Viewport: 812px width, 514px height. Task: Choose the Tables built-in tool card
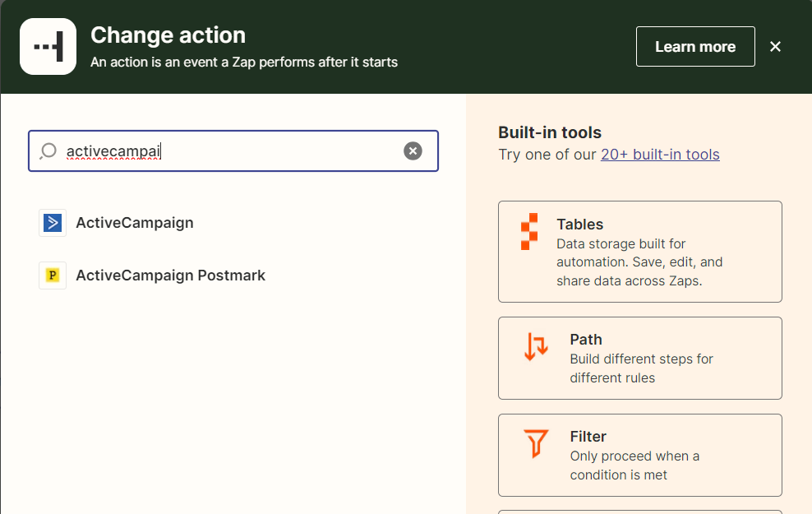click(x=640, y=252)
